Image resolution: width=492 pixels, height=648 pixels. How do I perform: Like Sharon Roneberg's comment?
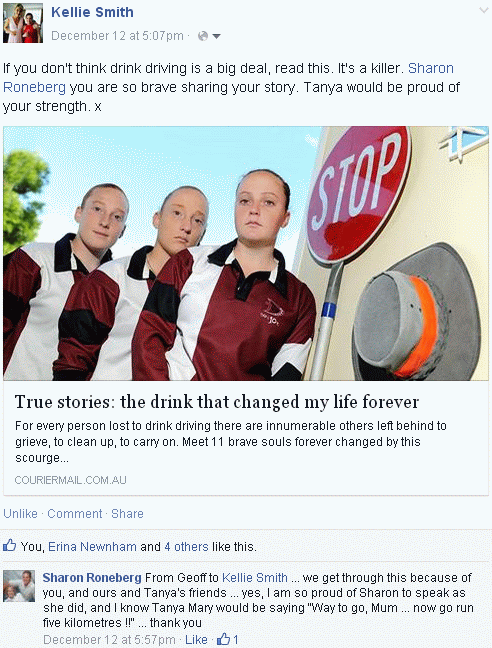point(196,640)
